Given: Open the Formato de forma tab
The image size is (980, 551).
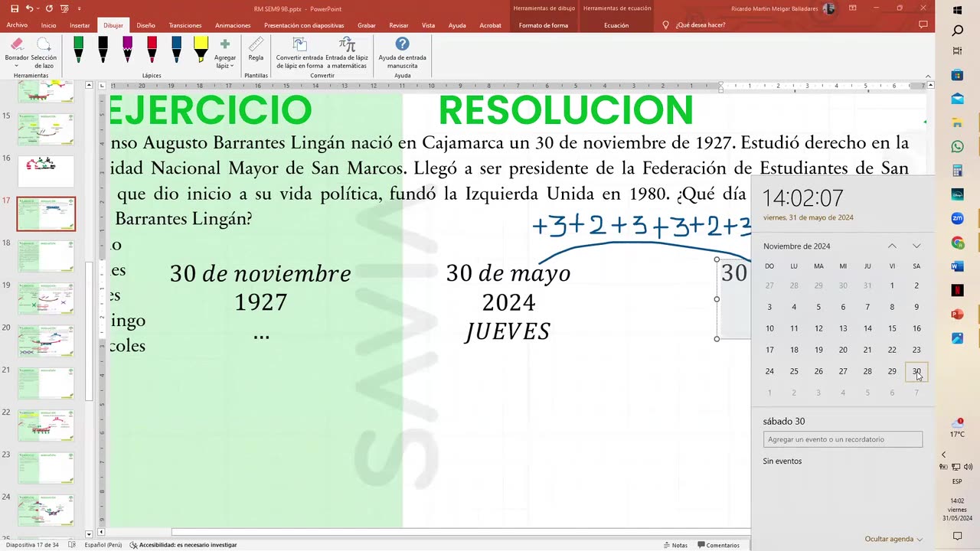Looking at the screenshot, I should [544, 25].
